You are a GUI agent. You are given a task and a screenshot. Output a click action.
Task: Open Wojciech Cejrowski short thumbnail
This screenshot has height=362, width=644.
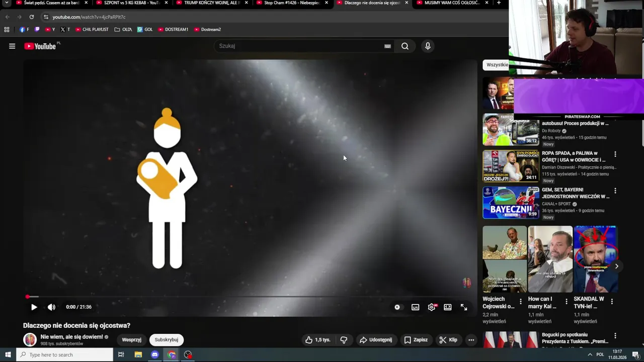[505, 259]
